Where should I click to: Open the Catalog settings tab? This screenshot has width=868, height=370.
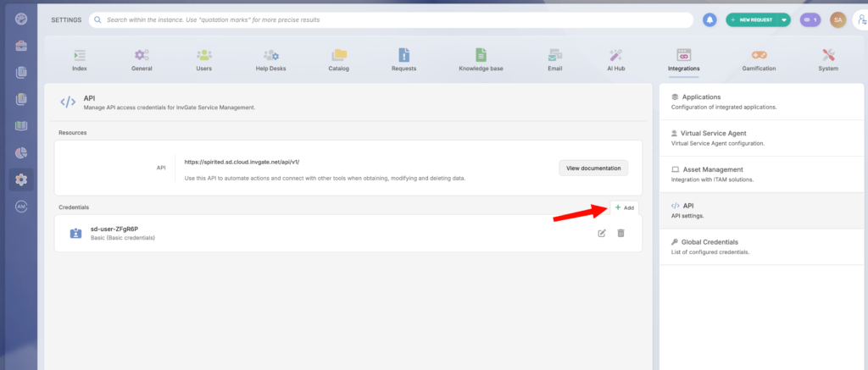[339, 61]
